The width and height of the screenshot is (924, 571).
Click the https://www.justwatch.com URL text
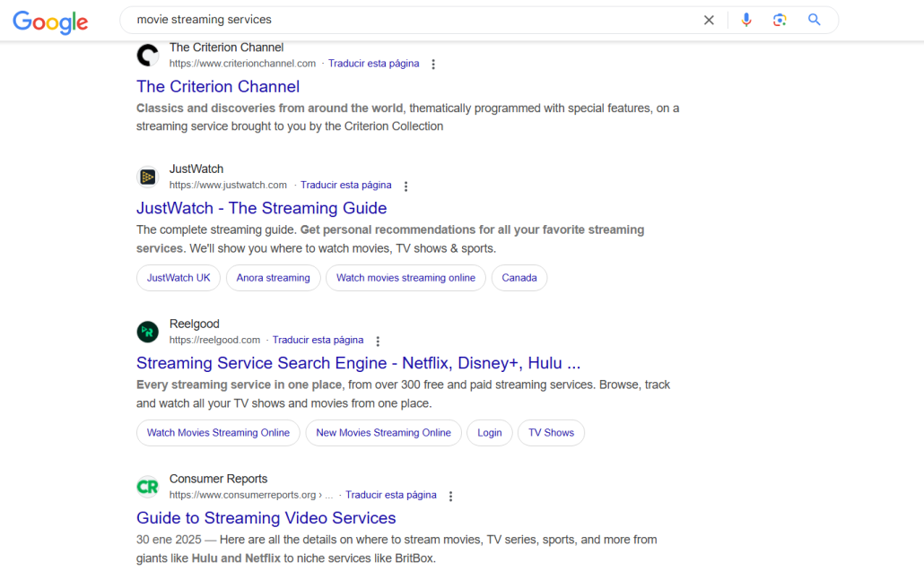[228, 185]
